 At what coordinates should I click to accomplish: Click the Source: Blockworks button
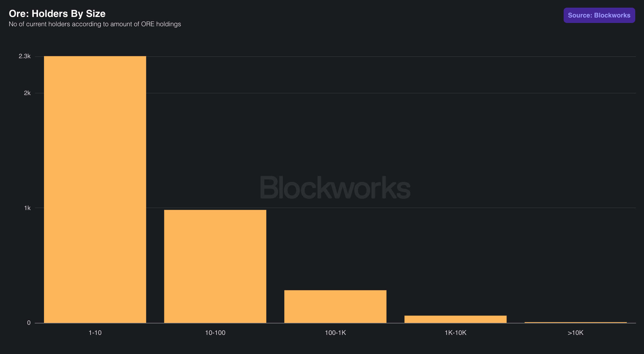pos(599,15)
